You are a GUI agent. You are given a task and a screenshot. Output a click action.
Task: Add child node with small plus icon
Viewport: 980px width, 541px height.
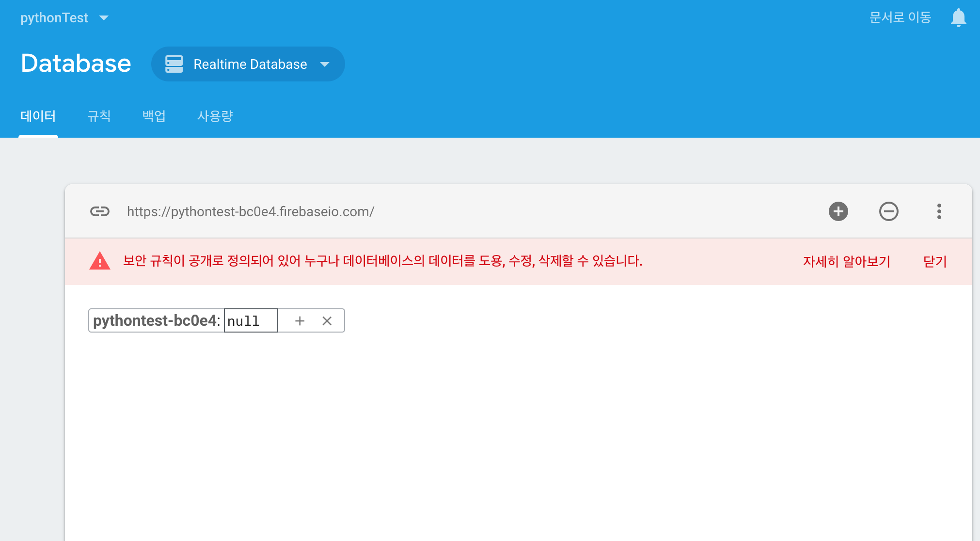pyautogui.click(x=300, y=321)
